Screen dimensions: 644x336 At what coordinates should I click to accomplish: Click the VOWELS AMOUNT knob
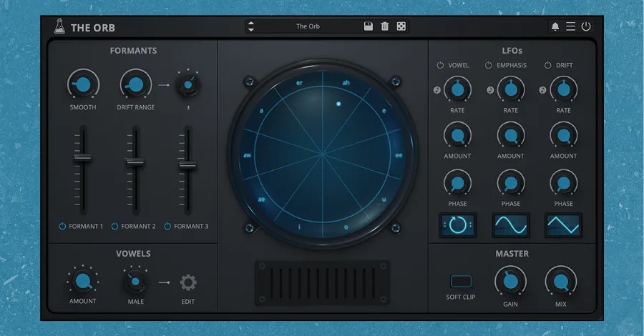[83, 282]
